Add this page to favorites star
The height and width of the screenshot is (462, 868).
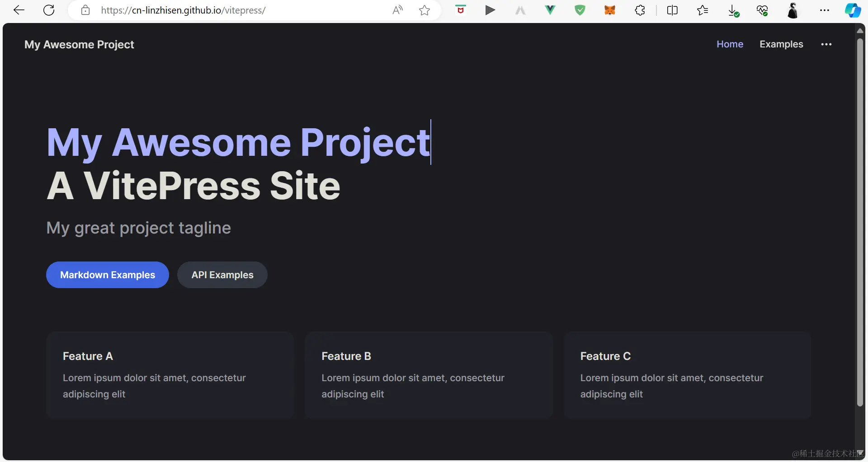(425, 10)
